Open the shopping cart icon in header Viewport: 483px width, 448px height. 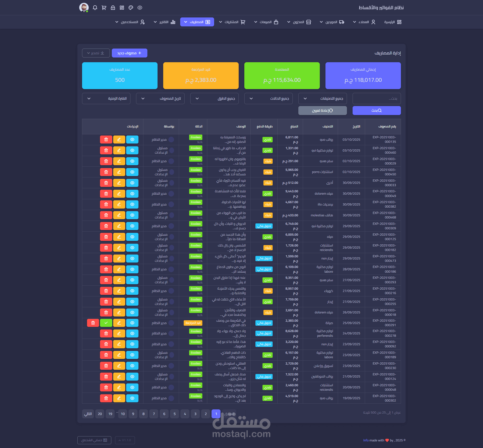pyautogui.click(x=104, y=8)
